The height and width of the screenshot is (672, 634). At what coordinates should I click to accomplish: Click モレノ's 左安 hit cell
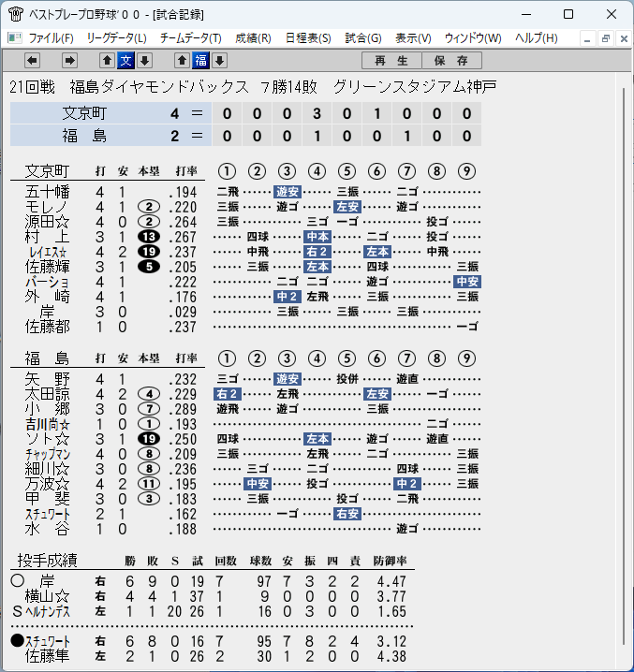[347, 207]
